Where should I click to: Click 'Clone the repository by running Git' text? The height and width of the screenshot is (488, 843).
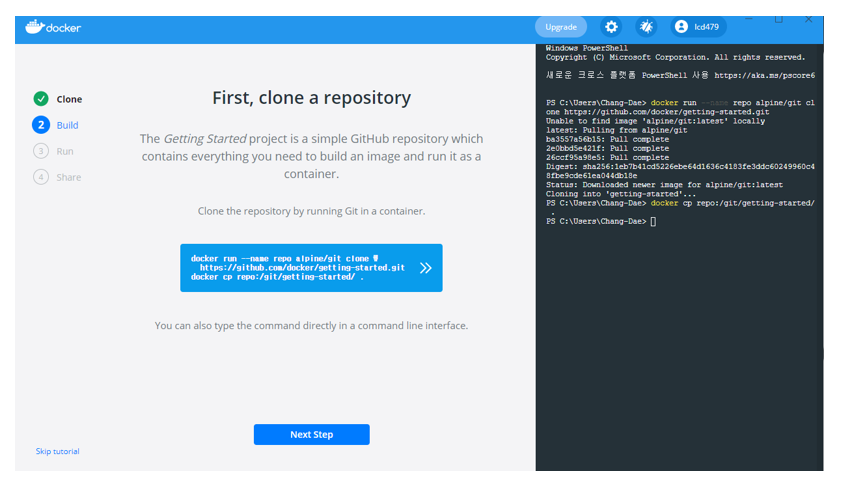[x=311, y=211]
